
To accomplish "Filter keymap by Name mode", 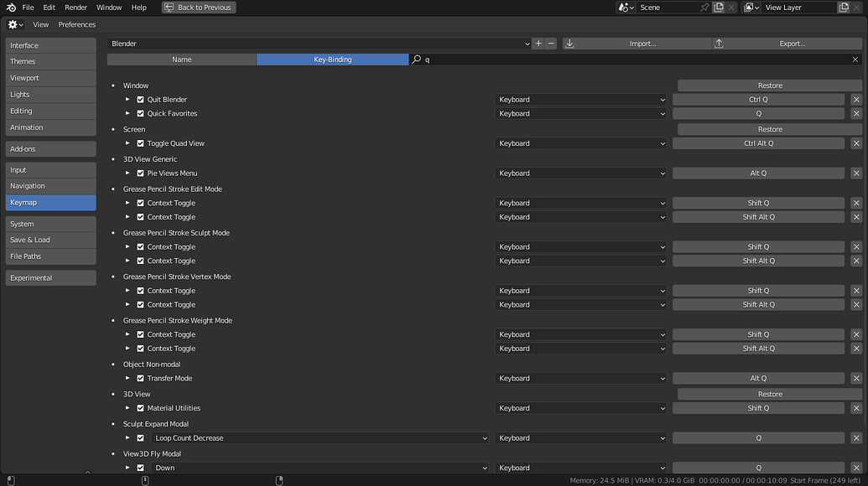I will tap(182, 59).
